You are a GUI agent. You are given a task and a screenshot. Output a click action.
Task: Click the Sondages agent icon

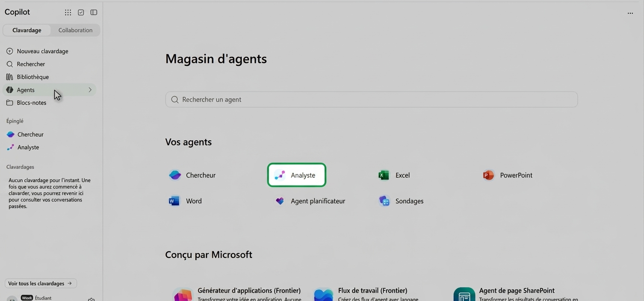pyautogui.click(x=384, y=201)
